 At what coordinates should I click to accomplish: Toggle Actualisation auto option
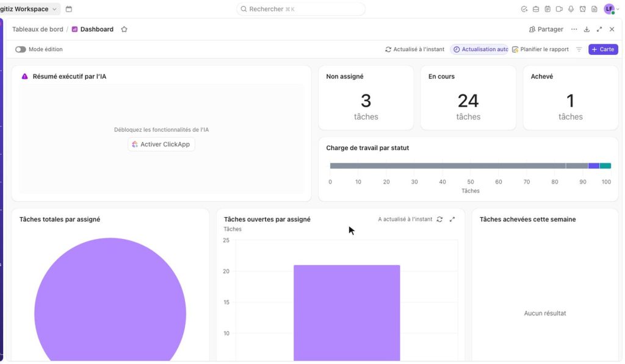click(480, 49)
